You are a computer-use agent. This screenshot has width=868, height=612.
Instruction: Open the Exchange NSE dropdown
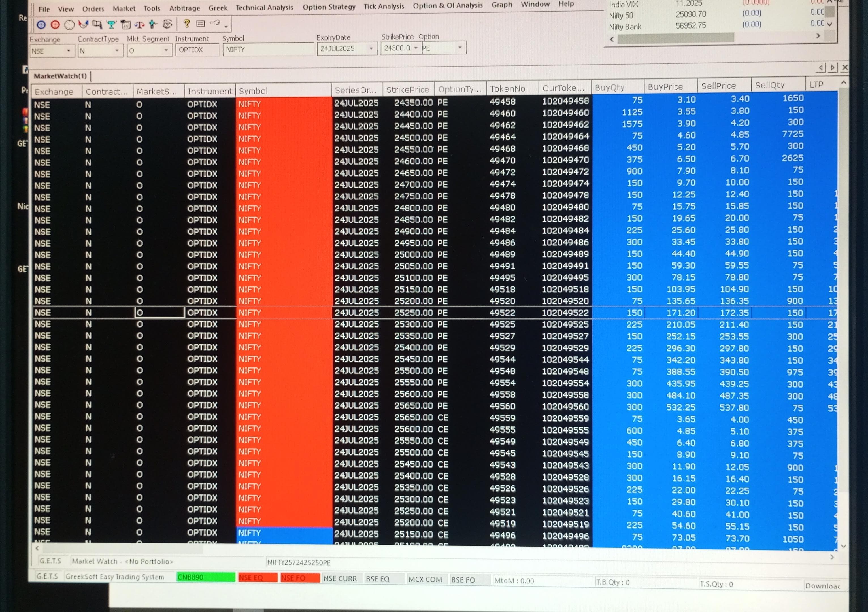click(x=69, y=51)
